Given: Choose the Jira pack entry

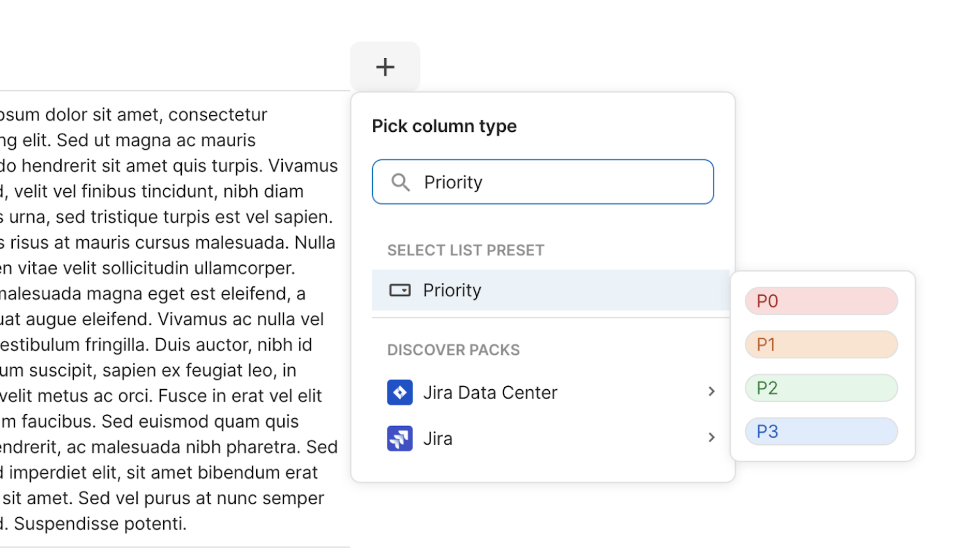Looking at the screenshot, I should [x=438, y=439].
